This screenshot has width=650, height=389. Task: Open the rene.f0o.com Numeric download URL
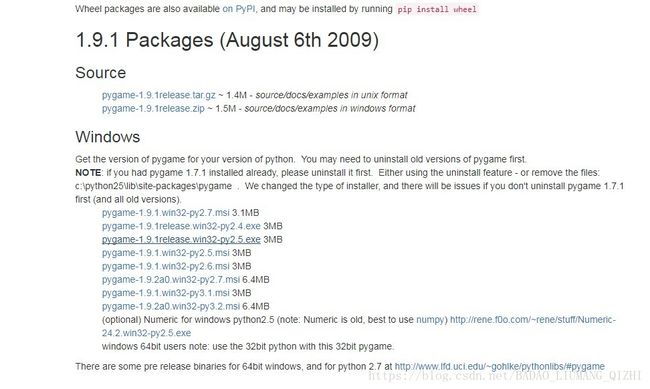click(x=533, y=320)
